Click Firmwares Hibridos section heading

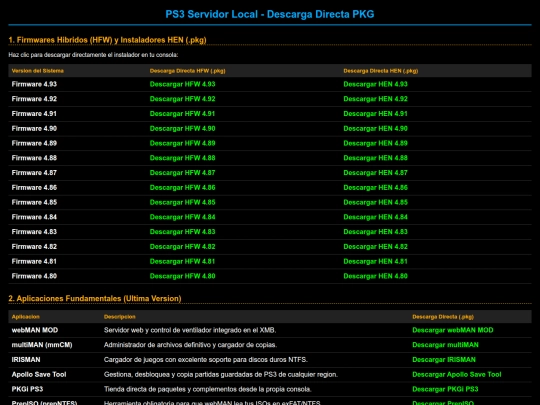[x=107, y=40]
